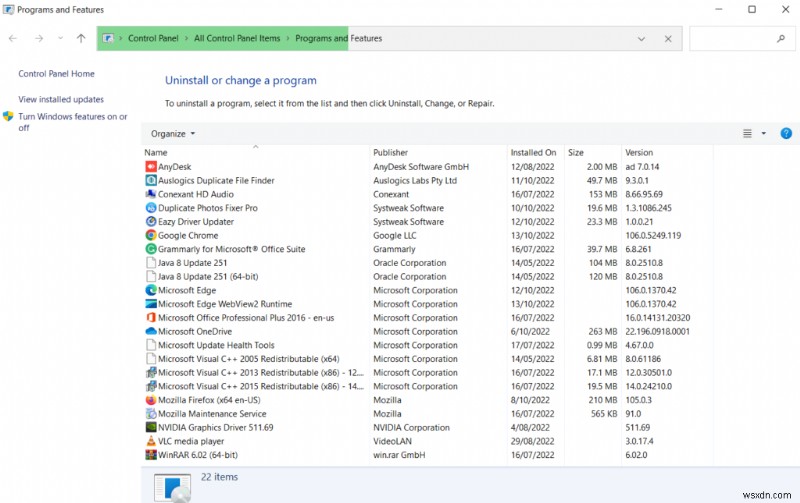The width and height of the screenshot is (800, 503).
Task: Click NVIDIA Corporation publisher cell
Action: pos(411,427)
